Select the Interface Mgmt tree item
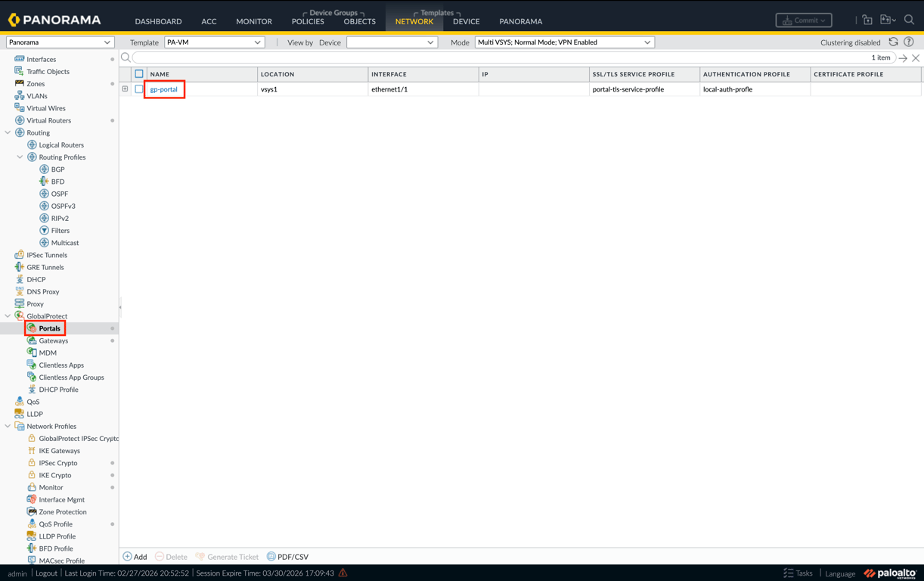 [x=61, y=500]
